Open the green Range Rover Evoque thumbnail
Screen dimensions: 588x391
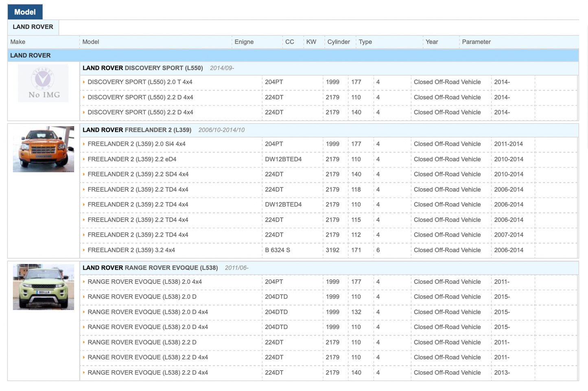click(x=44, y=287)
